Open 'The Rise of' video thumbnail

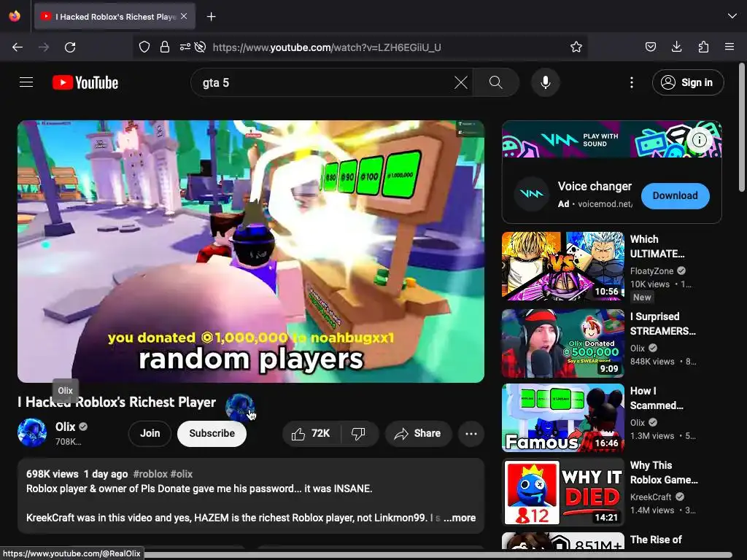(x=562, y=541)
